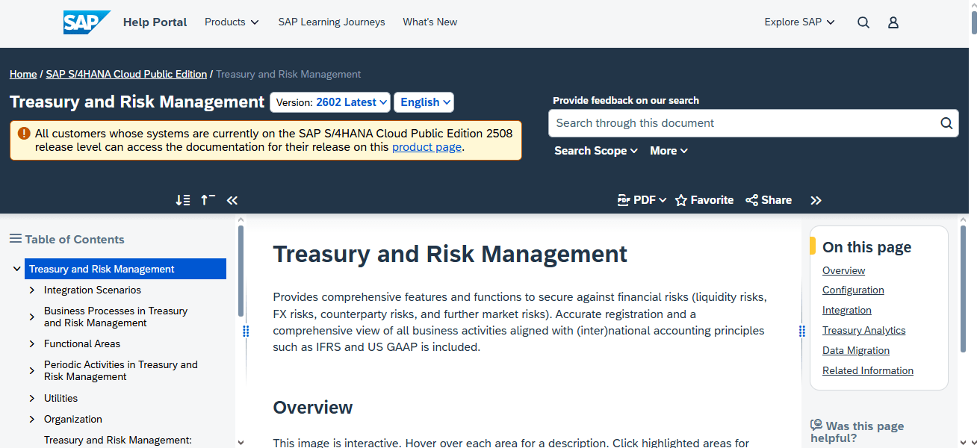The image size is (980, 448).
Task: Open the Version 2602 Latest dropdown
Action: tap(330, 102)
